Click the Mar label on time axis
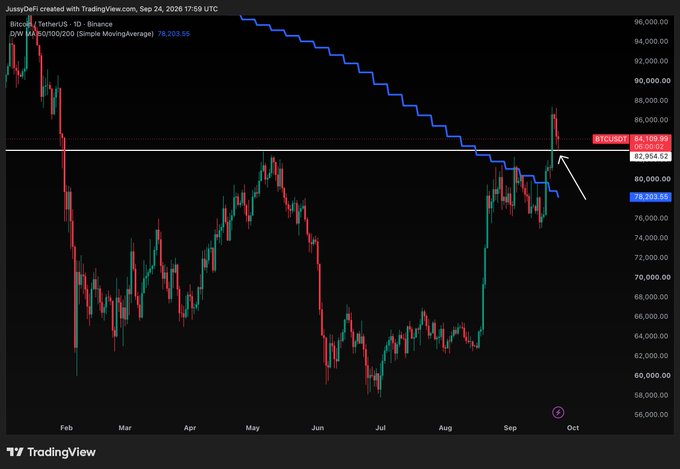 click(x=125, y=428)
